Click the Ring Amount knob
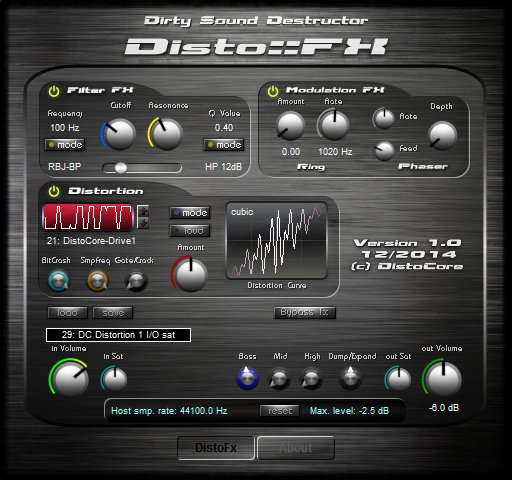Viewport: 512px width, 480px height. 290,126
